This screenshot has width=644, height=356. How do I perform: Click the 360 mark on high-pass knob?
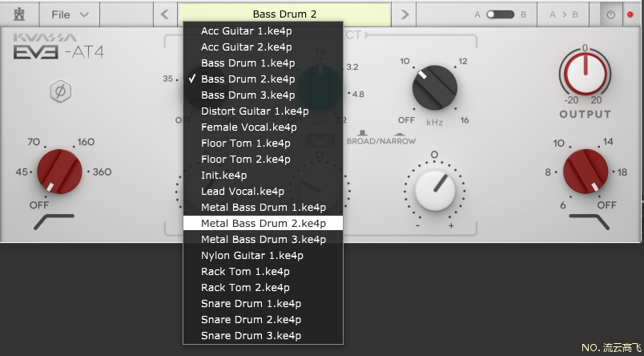(x=102, y=172)
